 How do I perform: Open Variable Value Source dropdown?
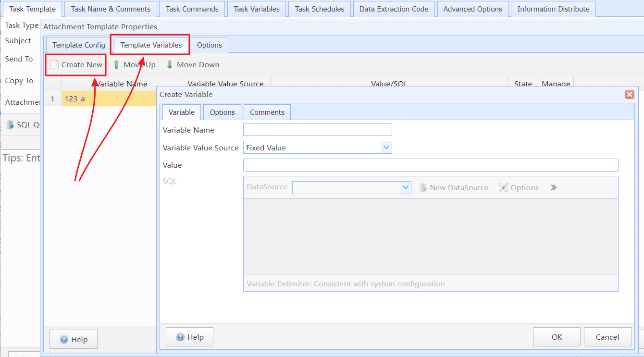tap(386, 148)
